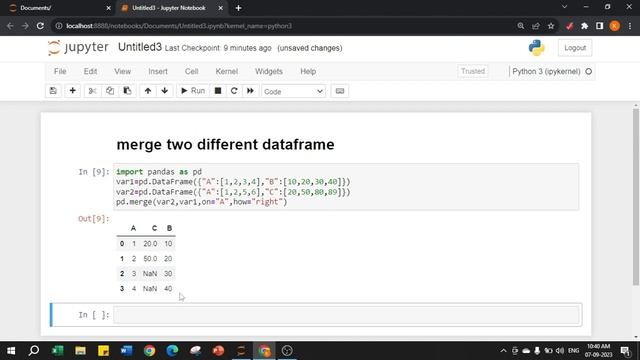Image resolution: width=640 pixels, height=360 pixels.
Task: Select the 'merge two different dataframe' heading
Action: click(225, 144)
